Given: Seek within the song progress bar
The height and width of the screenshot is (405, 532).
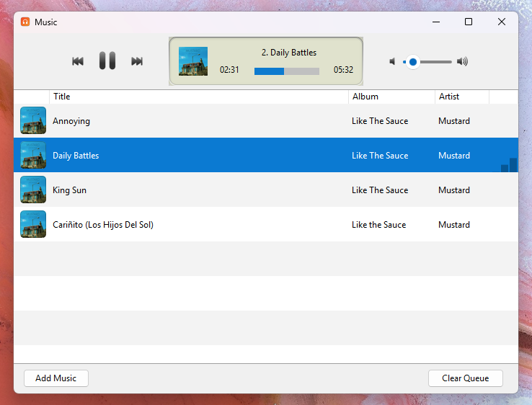Looking at the screenshot, I should 287,71.
